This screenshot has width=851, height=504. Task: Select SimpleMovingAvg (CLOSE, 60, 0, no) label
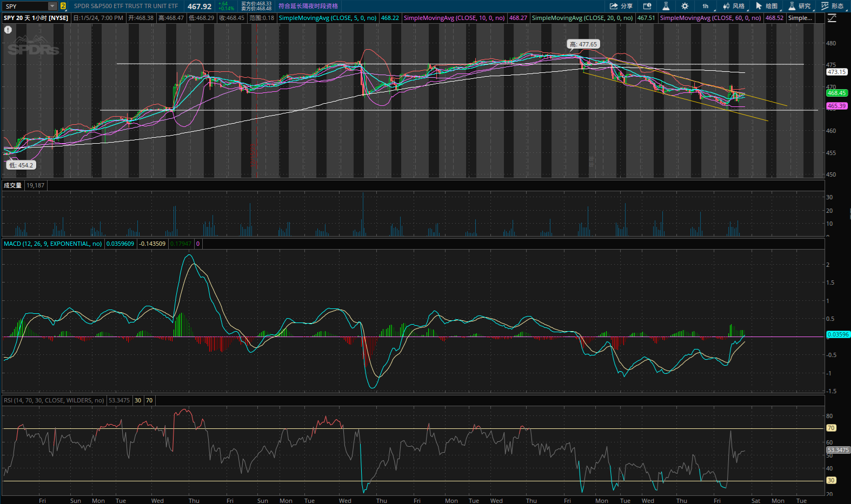(x=710, y=18)
